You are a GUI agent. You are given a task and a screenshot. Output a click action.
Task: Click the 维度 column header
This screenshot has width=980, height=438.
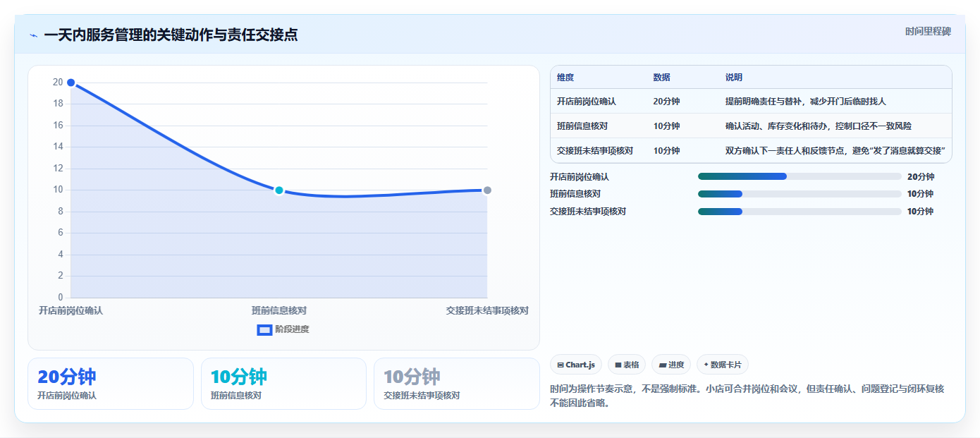pos(565,78)
